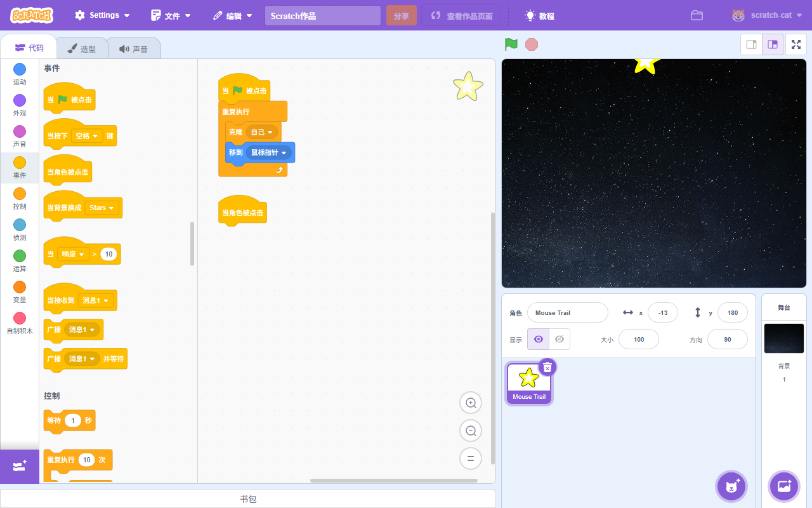Hide the sprite with crossed-eye button

(x=559, y=339)
